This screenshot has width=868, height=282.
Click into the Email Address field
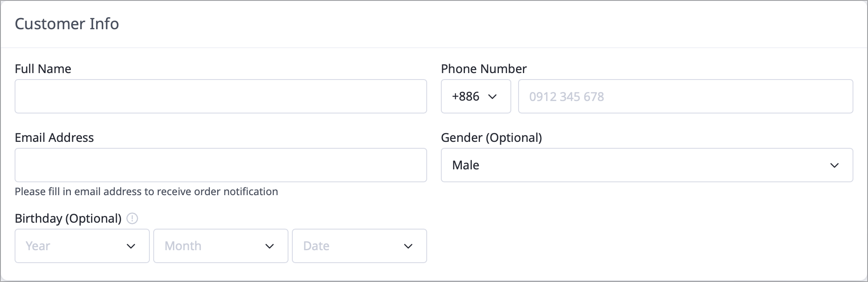pyautogui.click(x=221, y=165)
